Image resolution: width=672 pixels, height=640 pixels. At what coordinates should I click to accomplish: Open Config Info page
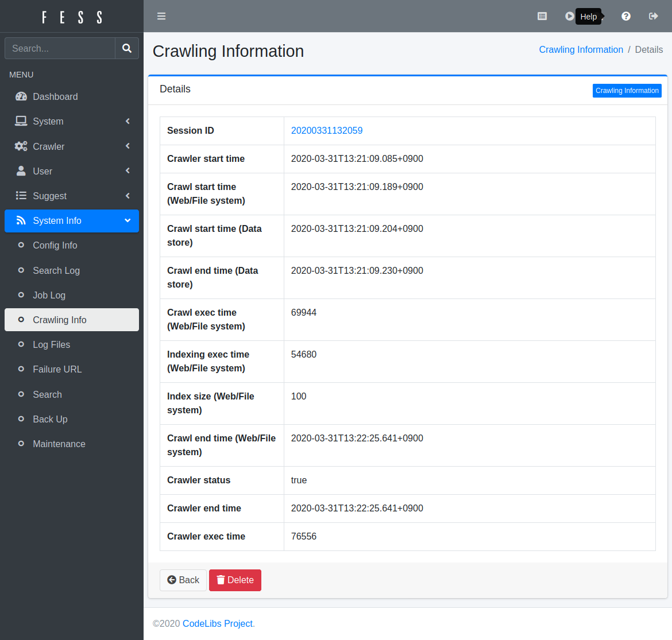[55, 245]
